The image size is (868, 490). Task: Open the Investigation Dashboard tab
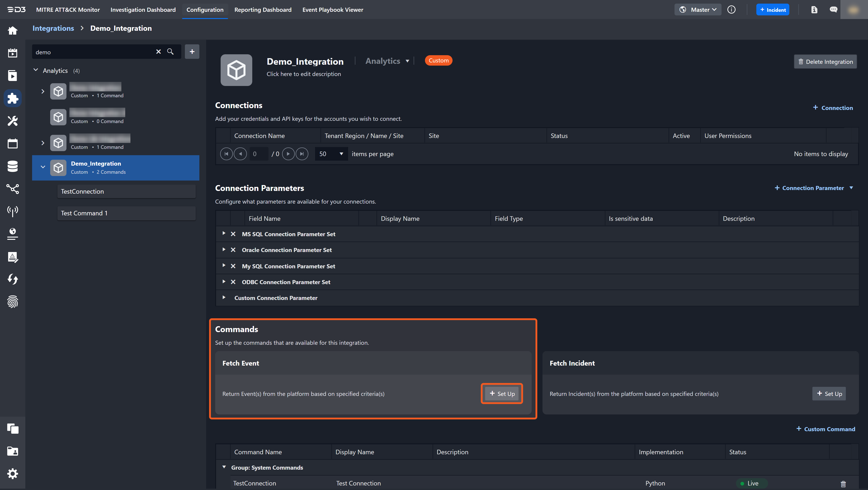tap(143, 10)
